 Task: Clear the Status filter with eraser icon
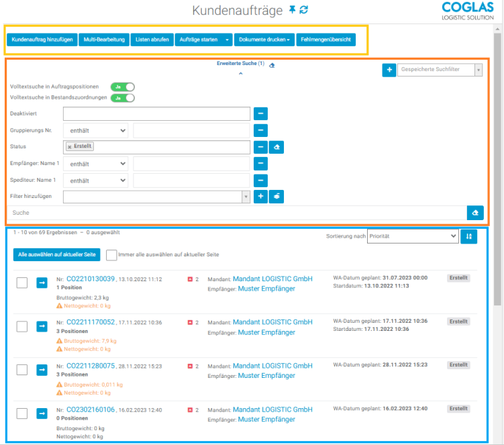pos(276,146)
